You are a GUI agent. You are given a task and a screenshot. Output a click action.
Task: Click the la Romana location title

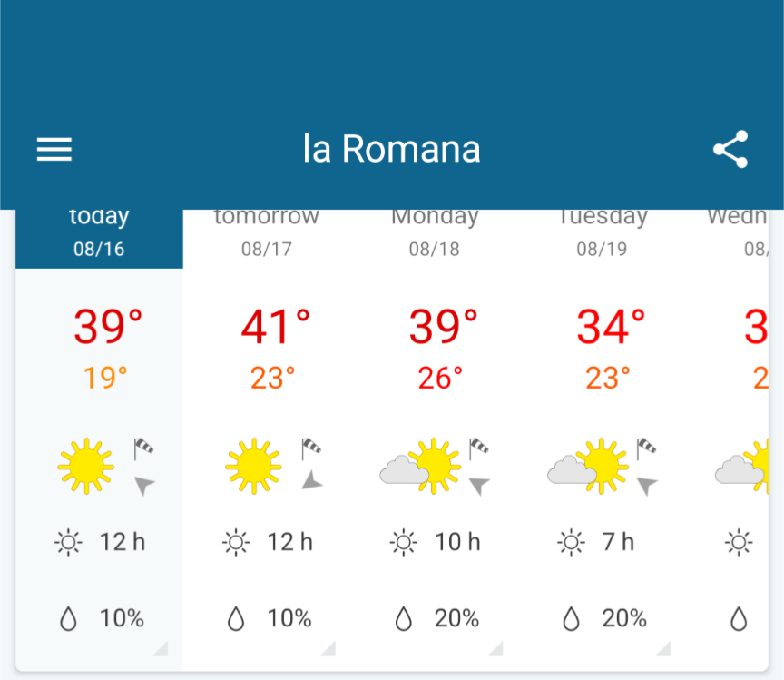tap(391, 149)
